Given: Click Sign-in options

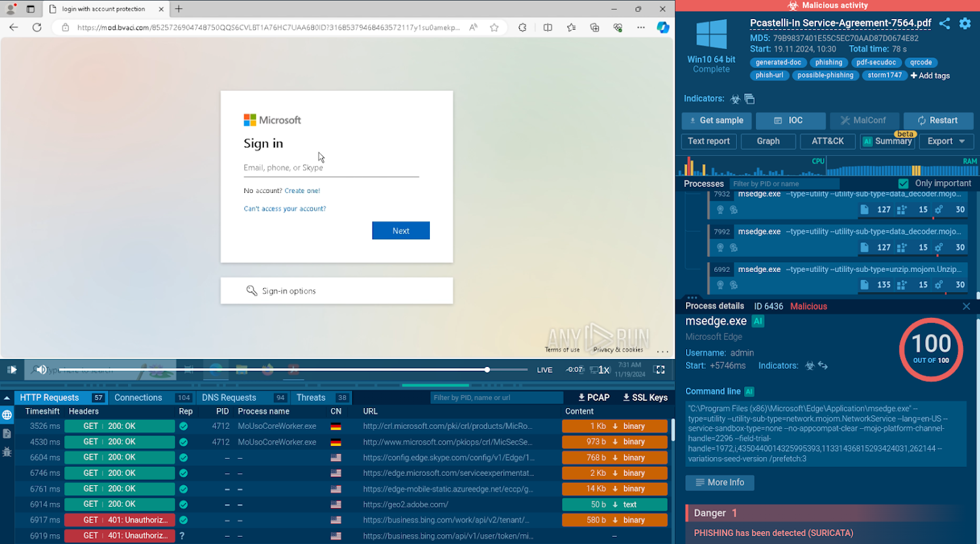Looking at the screenshot, I should [336, 291].
